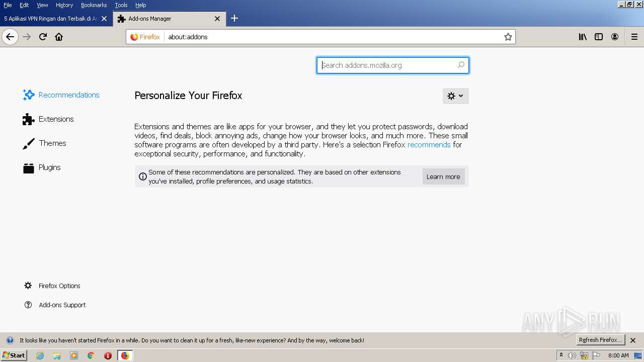Open the Bookmarks menu
644x362 pixels.
pyautogui.click(x=94, y=5)
